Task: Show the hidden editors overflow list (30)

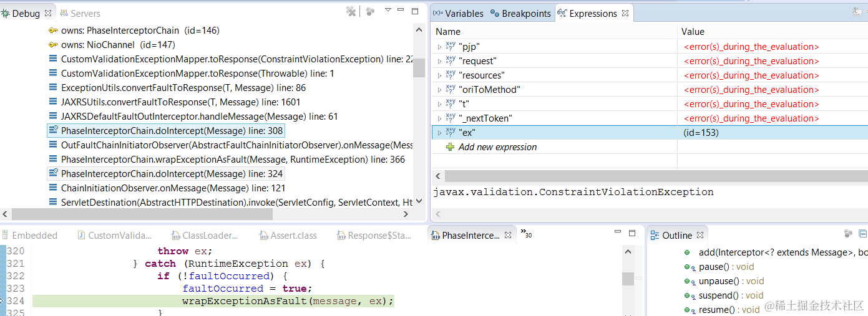Action: click(525, 233)
